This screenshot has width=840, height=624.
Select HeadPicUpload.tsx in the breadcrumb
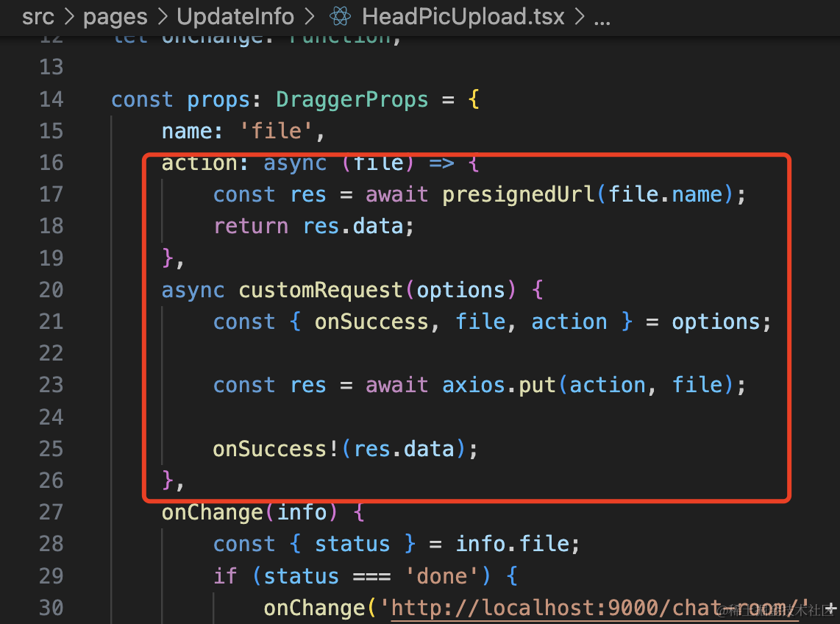click(463, 16)
